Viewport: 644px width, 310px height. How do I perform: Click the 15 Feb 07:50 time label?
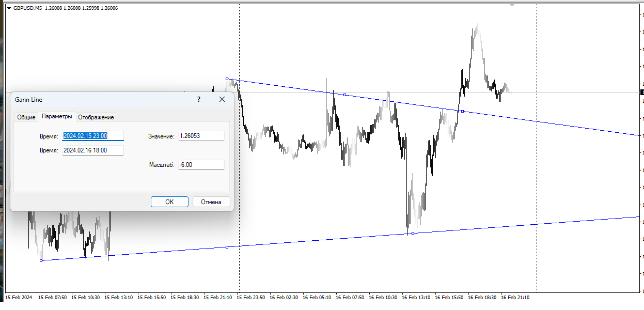tap(52, 298)
